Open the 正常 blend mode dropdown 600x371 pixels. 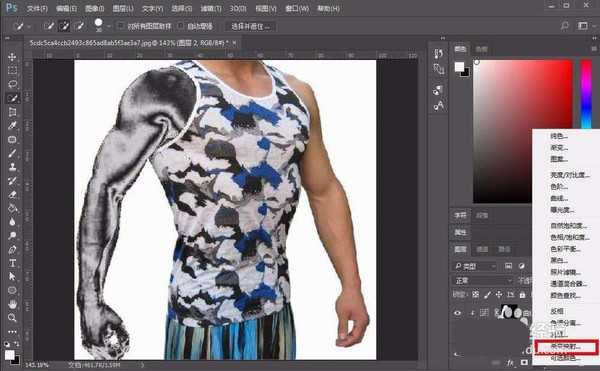[484, 281]
